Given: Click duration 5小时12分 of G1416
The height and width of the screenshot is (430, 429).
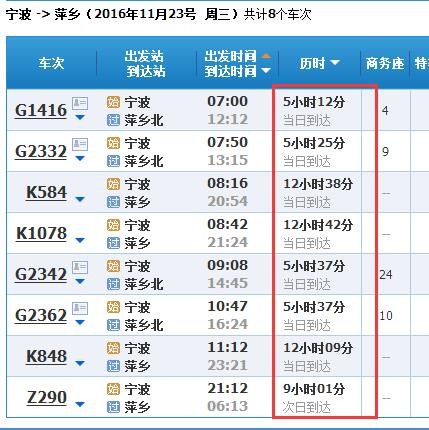Looking at the screenshot, I should tap(314, 102).
